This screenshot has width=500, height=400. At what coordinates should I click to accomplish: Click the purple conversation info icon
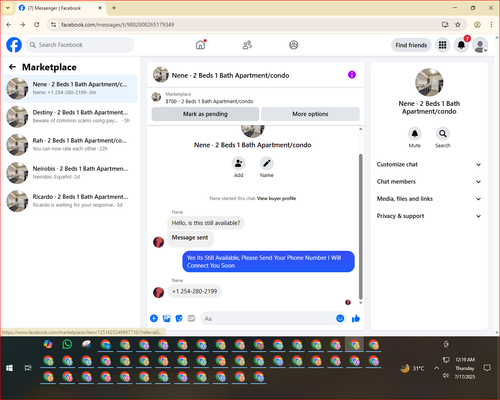352,75
